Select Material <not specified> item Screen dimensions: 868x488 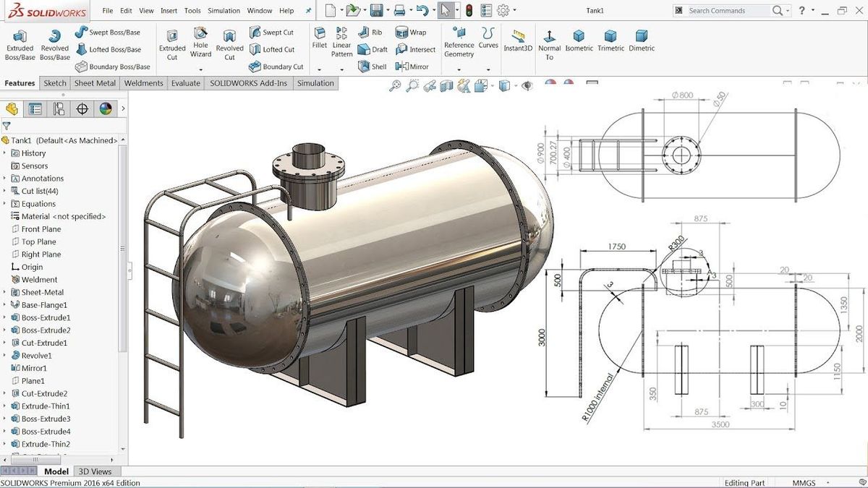(59, 216)
